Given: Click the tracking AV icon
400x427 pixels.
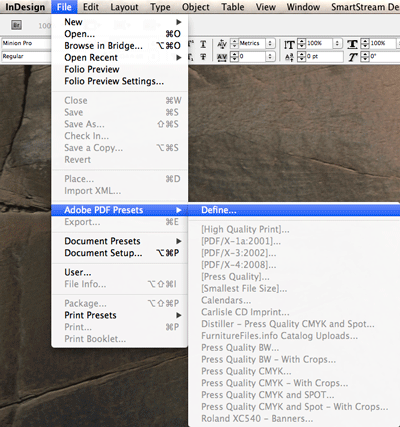Looking at the screenshot, I should pos(222,57).
